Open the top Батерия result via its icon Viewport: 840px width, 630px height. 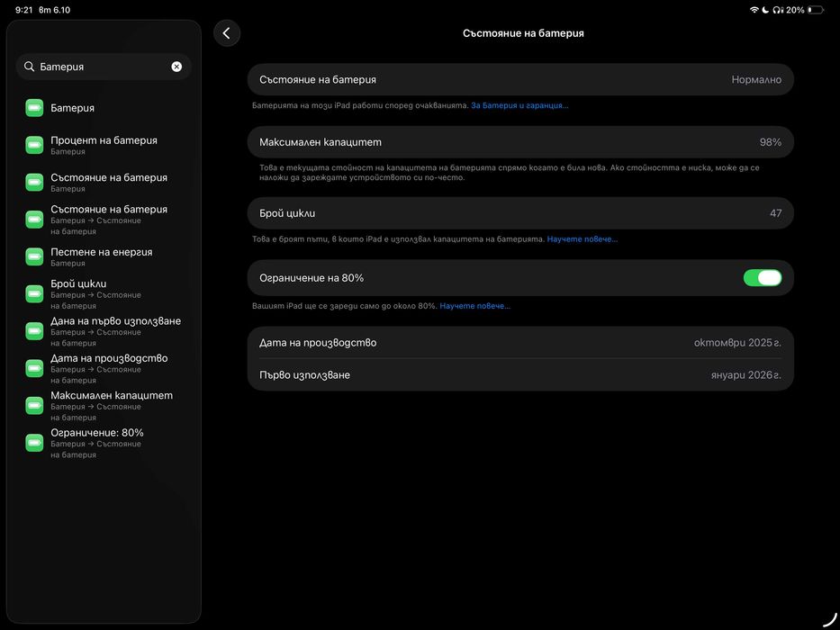tap(34, 108)
